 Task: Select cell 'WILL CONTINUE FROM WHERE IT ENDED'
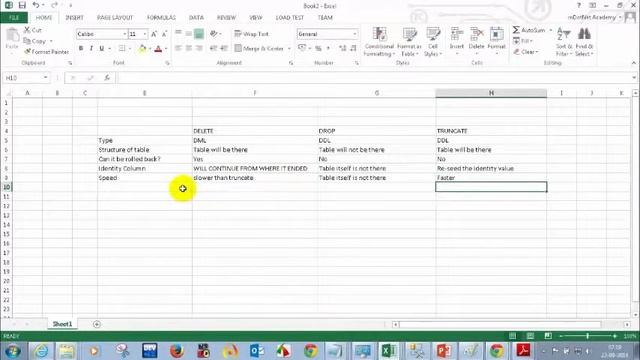[255, 169]
